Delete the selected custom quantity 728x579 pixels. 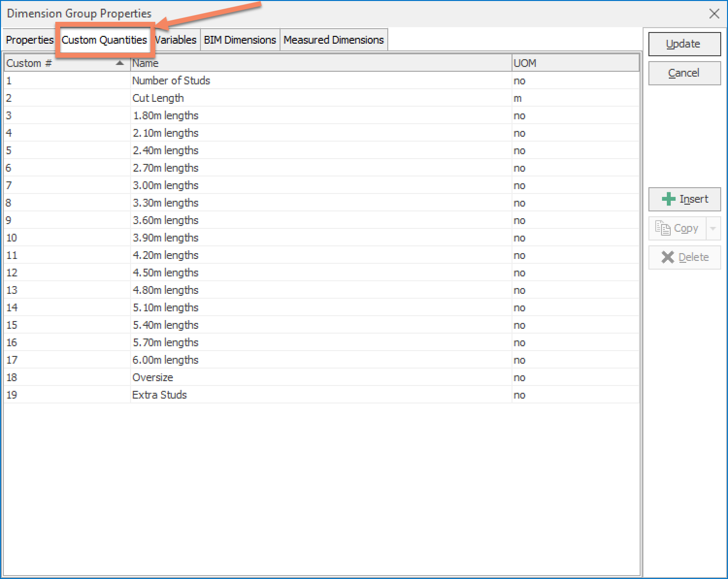tap(684, 257)
